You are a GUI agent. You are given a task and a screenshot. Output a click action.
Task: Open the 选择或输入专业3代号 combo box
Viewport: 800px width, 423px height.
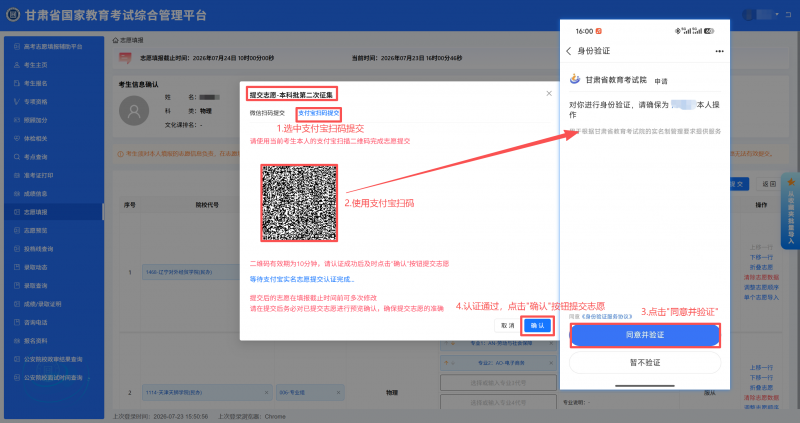click(x=498, y=382)
